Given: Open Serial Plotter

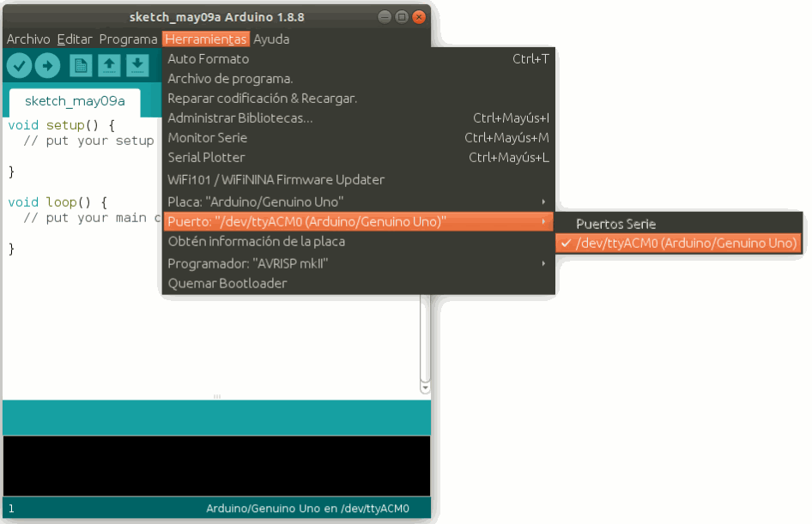Looking at the screenshot, I should pyautogui.click(x=358, y=157).
